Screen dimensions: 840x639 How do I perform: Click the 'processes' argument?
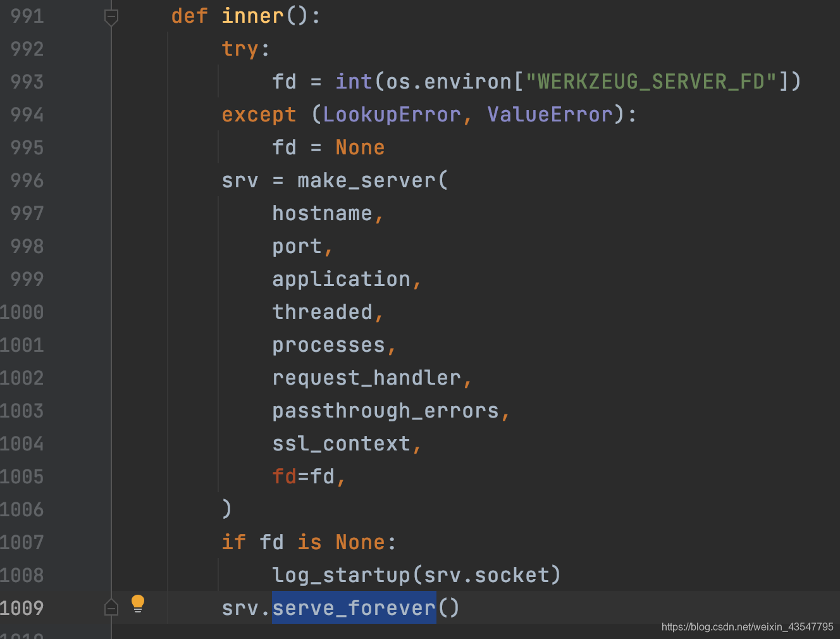point(328,345)
